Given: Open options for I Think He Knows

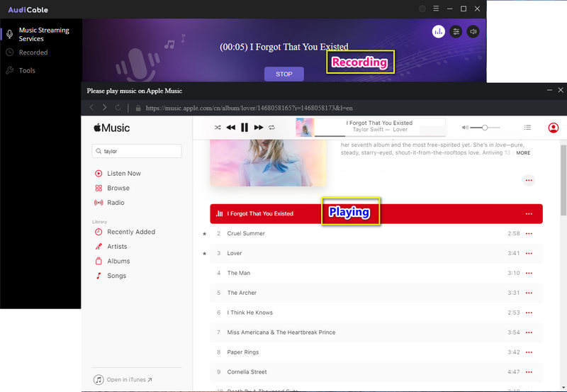Looking at the screenshot, I should tap(529, 313).
